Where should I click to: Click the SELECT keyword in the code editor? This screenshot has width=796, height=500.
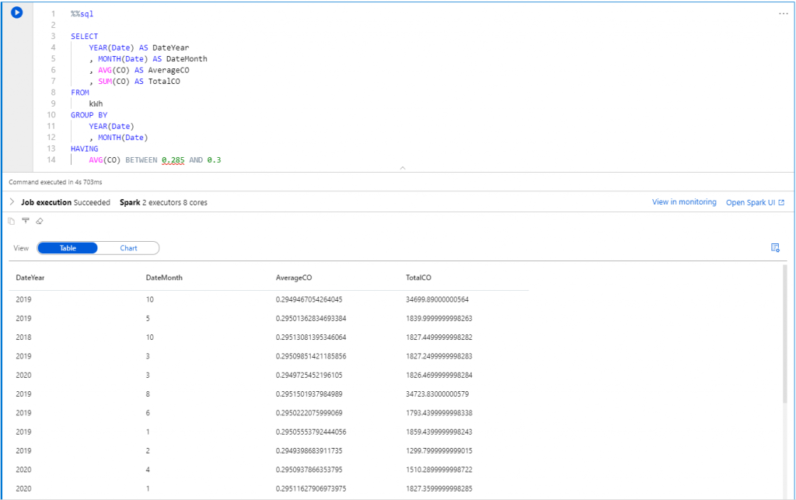pyautogui.click(x=84, y=37)
